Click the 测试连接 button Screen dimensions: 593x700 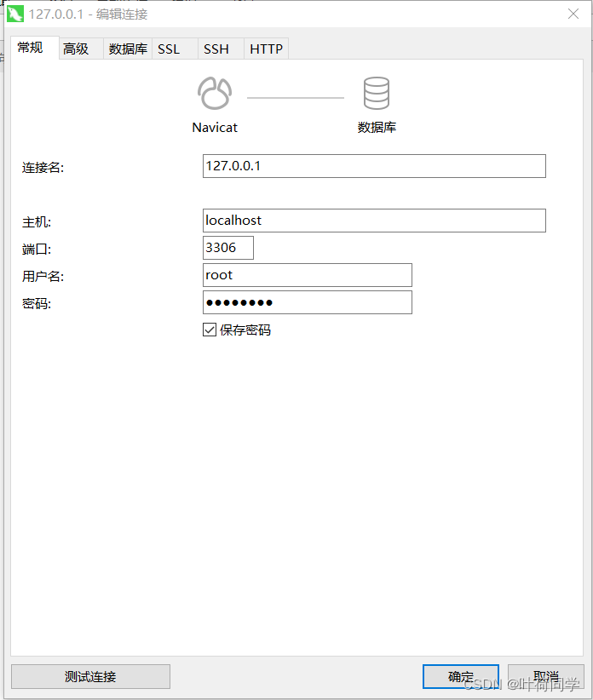tap(90, 676)
